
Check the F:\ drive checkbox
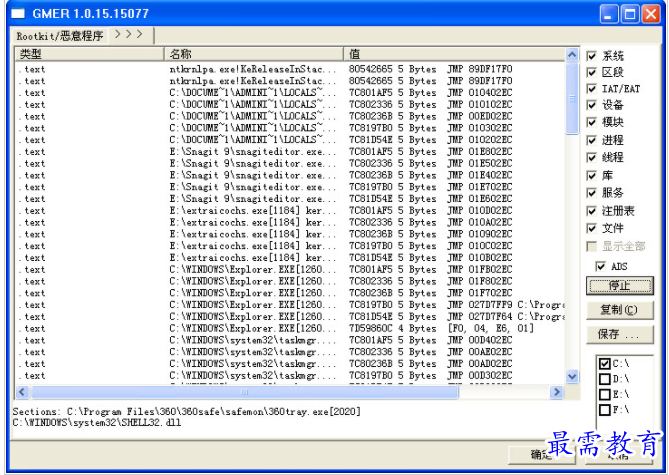[x=605, y=410]
